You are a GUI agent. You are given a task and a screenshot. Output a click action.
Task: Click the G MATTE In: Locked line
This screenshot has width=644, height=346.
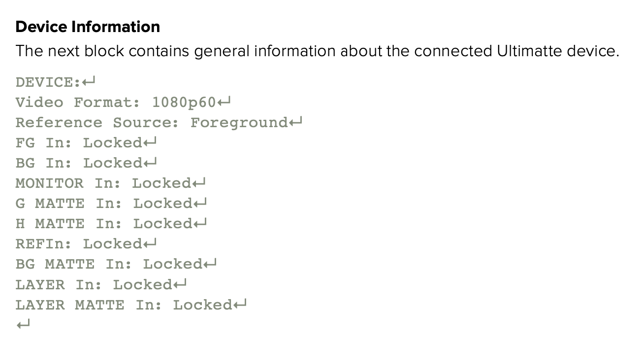[x=104, y=204]
